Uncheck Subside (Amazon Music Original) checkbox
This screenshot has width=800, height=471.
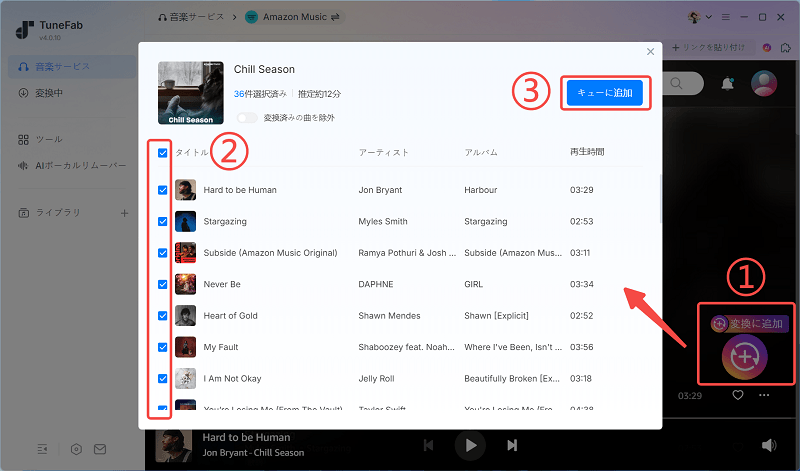tap(163, 253)
